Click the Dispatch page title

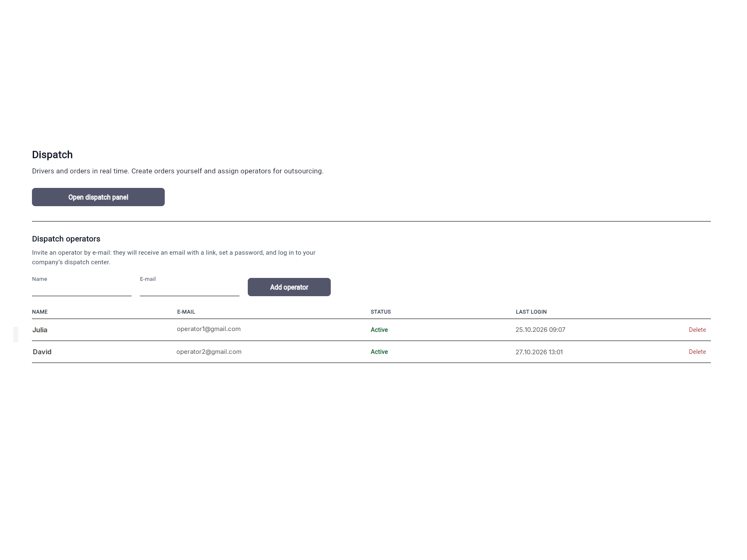pyautogui.click(x=52, y=155)
